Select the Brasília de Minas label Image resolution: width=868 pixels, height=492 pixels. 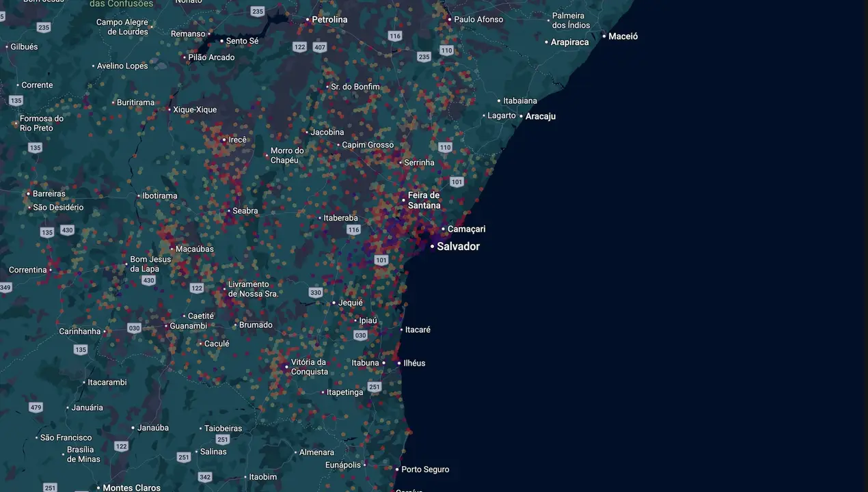pos(83,454)
